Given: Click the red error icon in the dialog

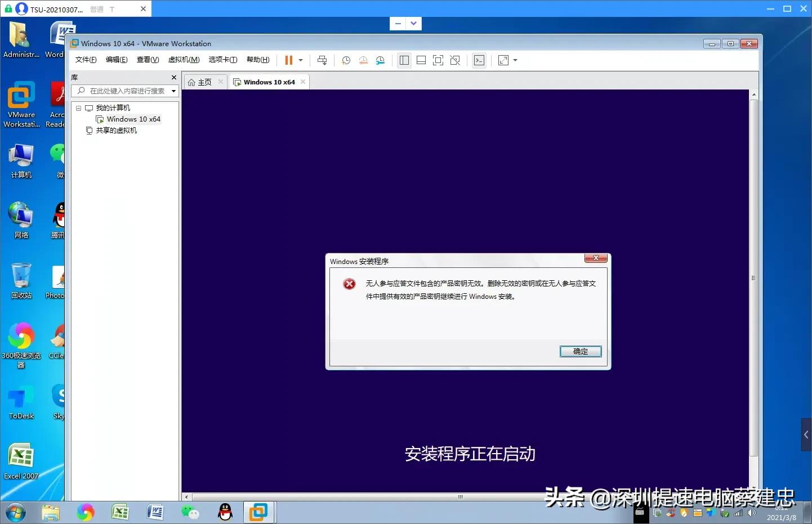Looking at the screenshot, I should (x=349, y=284).
